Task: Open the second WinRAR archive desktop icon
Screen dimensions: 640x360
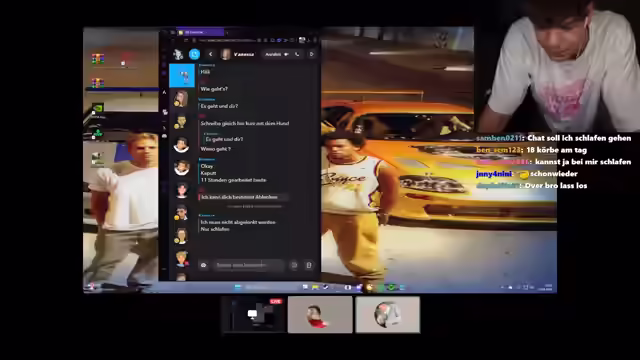Action: pos(98,83)
